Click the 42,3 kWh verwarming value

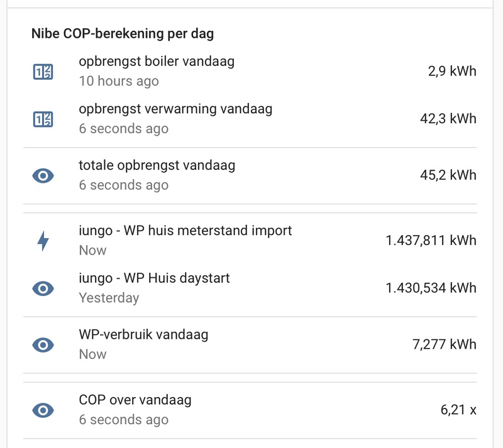point(448,119)
